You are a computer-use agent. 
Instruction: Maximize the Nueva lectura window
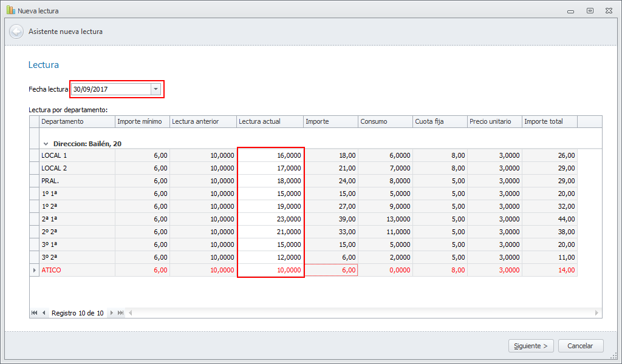pyautogui.click(x=589, y=10)
